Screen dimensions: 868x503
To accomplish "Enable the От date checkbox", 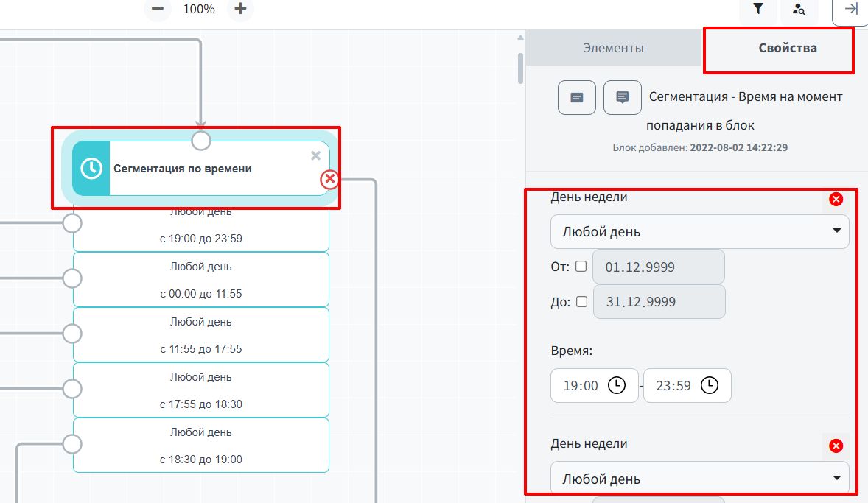I will pyautogui.click(x=581, y=266).
